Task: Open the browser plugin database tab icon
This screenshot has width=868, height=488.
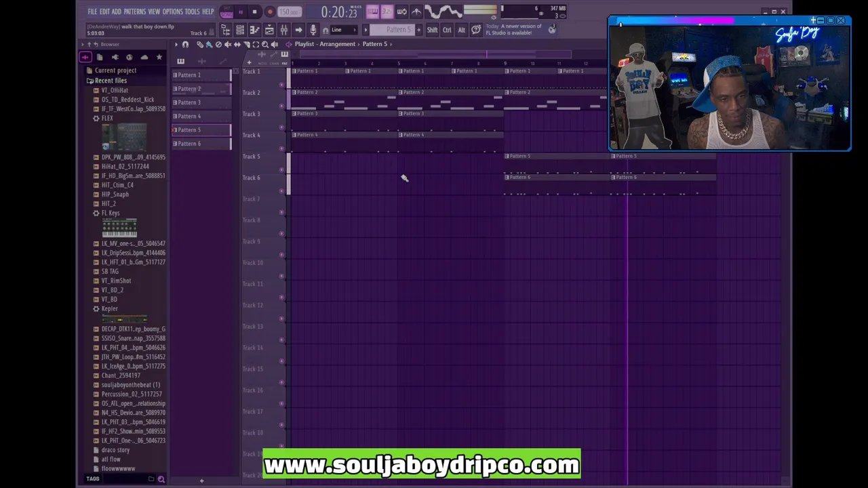Action: coord(115,57)
